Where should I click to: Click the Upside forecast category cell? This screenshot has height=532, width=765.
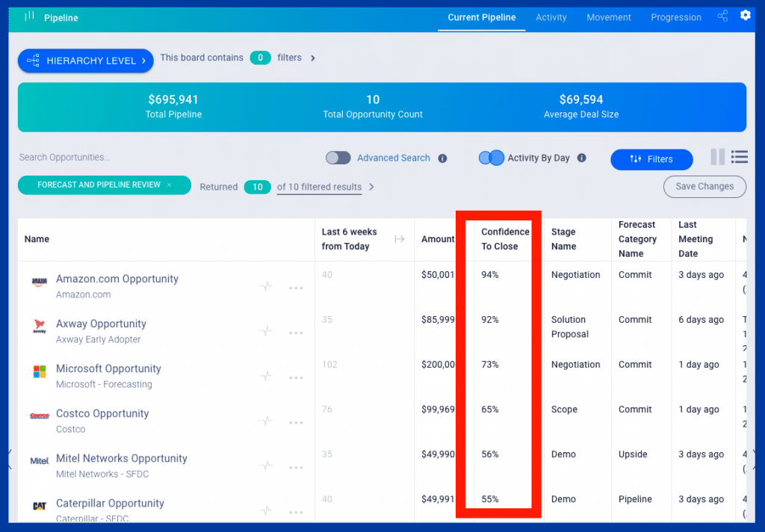pyautogui.click(x=633, y=454)
